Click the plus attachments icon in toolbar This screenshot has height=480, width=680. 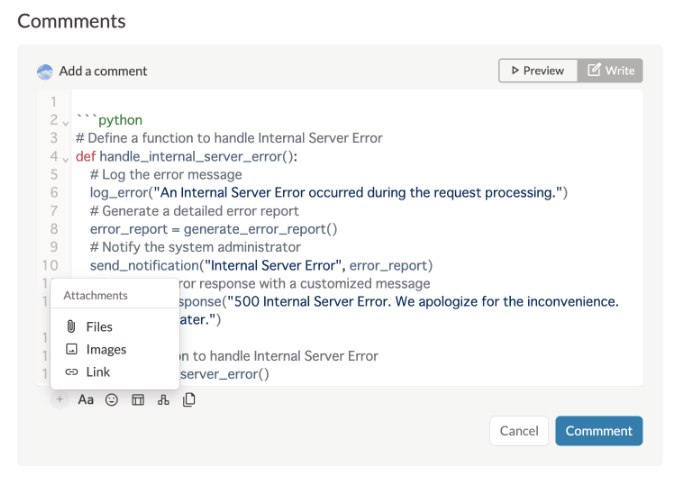point(59,399)
